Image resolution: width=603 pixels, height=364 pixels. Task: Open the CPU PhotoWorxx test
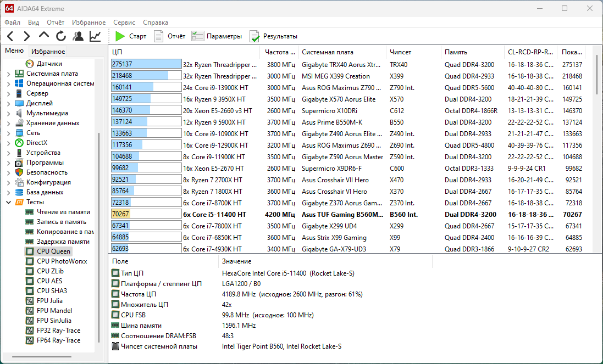tap(62, 261)
